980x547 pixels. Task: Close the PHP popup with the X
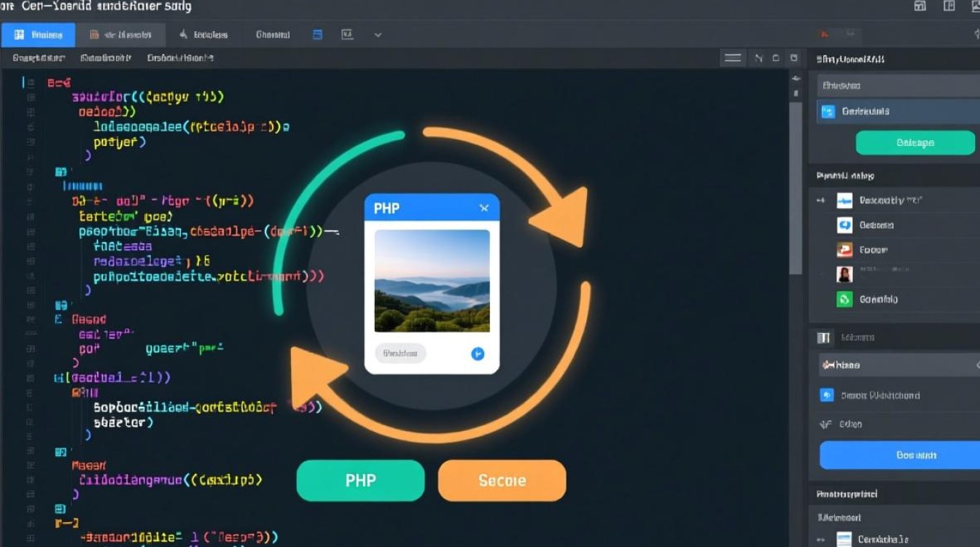(x=484, y=209)
